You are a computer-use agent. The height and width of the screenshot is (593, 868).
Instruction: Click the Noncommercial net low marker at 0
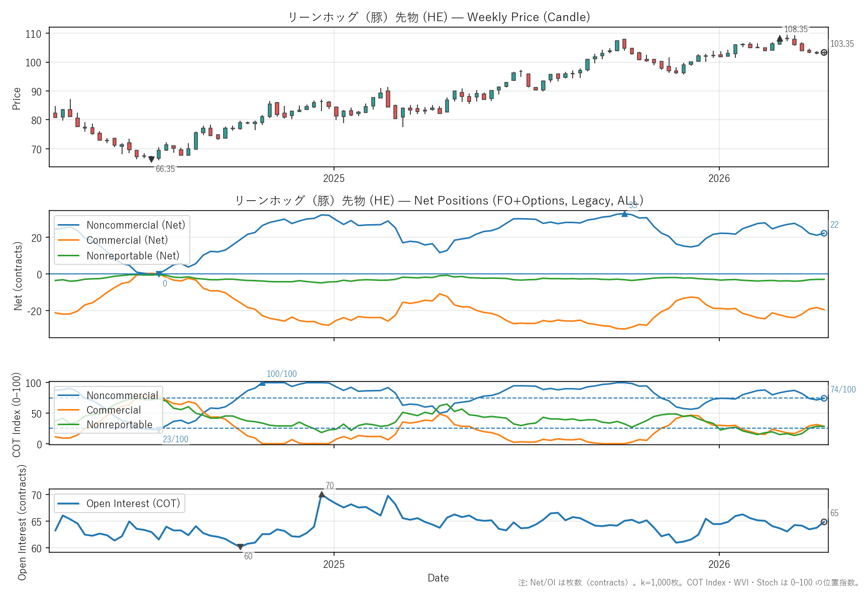point(159,274)
